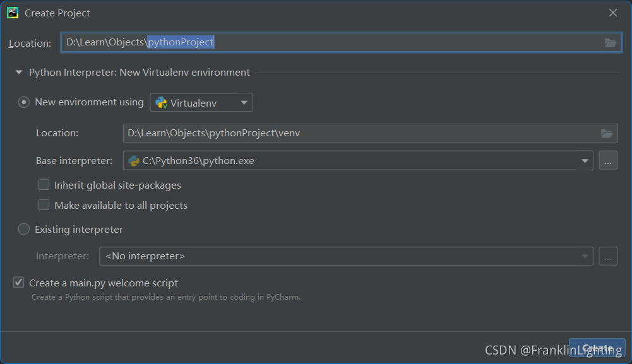Click the Create Project title text
Viewport: 632px width, 364px height.
coord(57,13)
